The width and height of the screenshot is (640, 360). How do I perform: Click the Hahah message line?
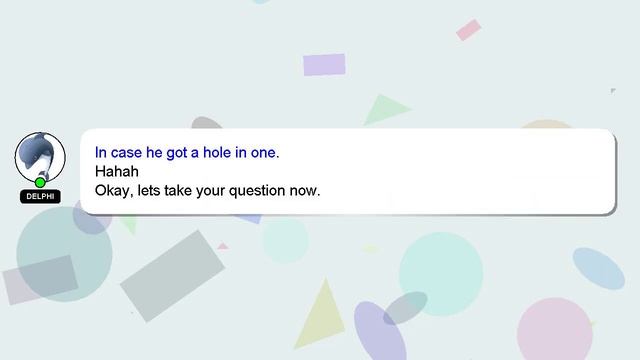coord(117,171)
